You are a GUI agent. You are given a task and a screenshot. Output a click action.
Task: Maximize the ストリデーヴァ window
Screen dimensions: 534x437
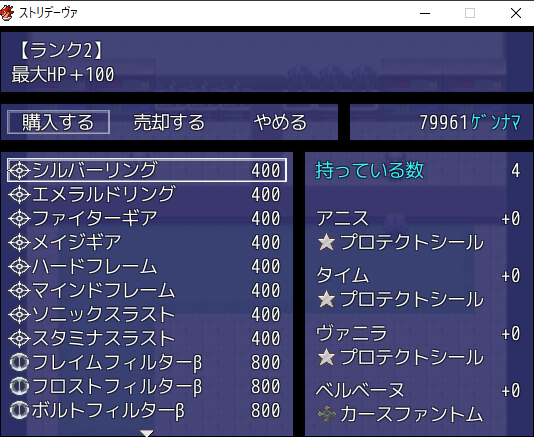point(470,13)
